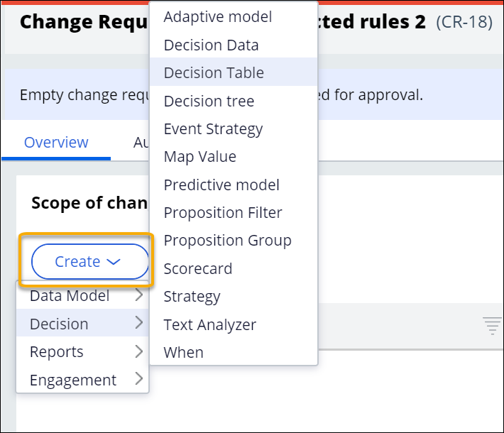
Task: Expand the Engagement submenu
Action: tap(82, 380)
